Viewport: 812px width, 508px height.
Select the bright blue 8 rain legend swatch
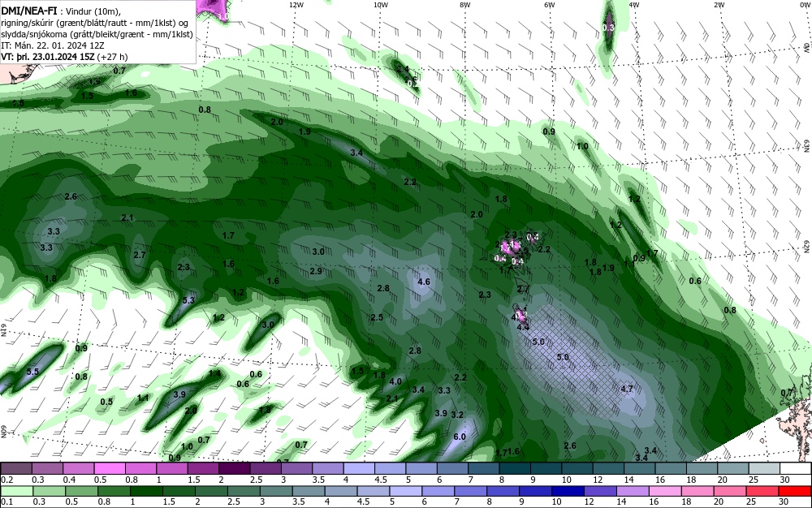point(503,491)
